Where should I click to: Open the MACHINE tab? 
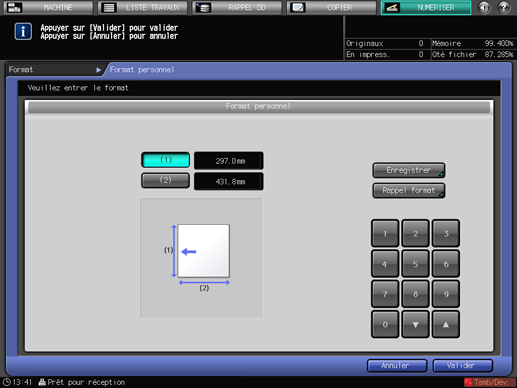(x=48, y=7)
